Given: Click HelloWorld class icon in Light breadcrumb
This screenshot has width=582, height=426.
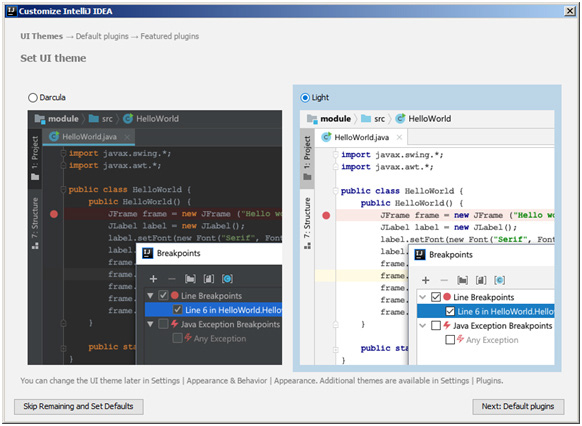Looking at the screenshot, I should 400,119.
